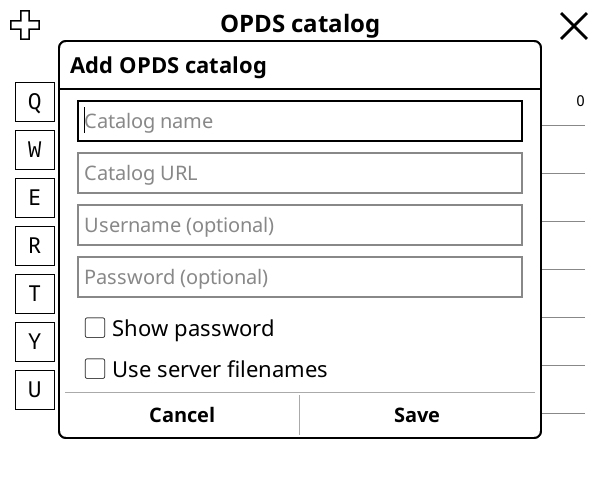
Task: Enable the Show password checkbox
Action: (x=95, y=328)
